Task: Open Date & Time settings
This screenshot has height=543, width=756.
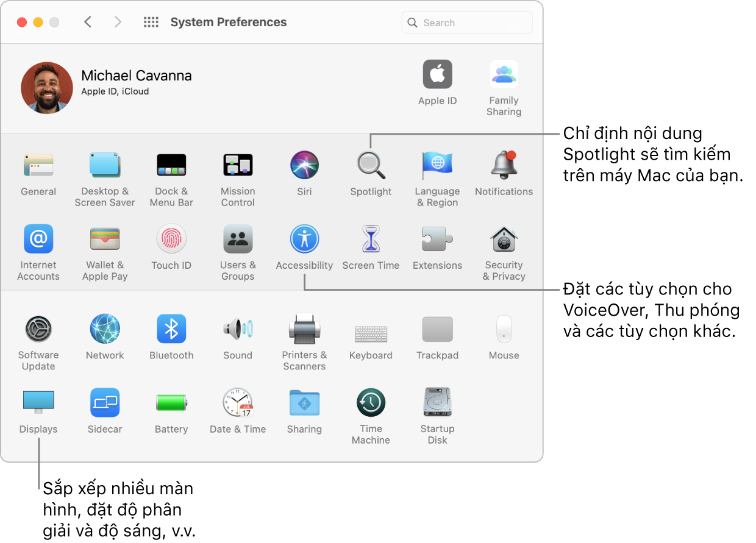Action: pos(238,403)
